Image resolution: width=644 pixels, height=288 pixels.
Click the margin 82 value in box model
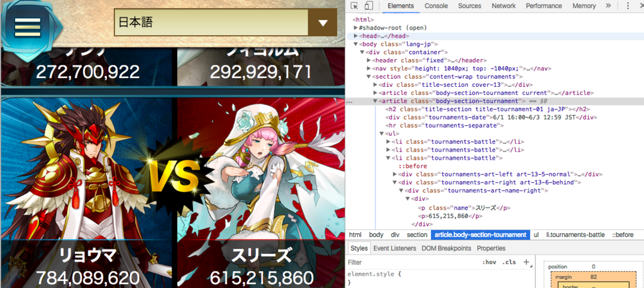point(593,277)
